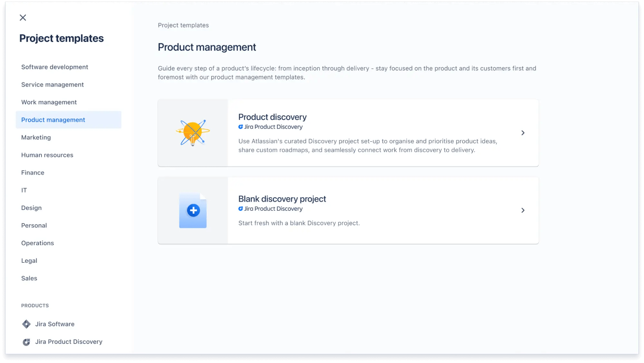
Task: Select the Finance category in the sidebar
Action: 33,172
